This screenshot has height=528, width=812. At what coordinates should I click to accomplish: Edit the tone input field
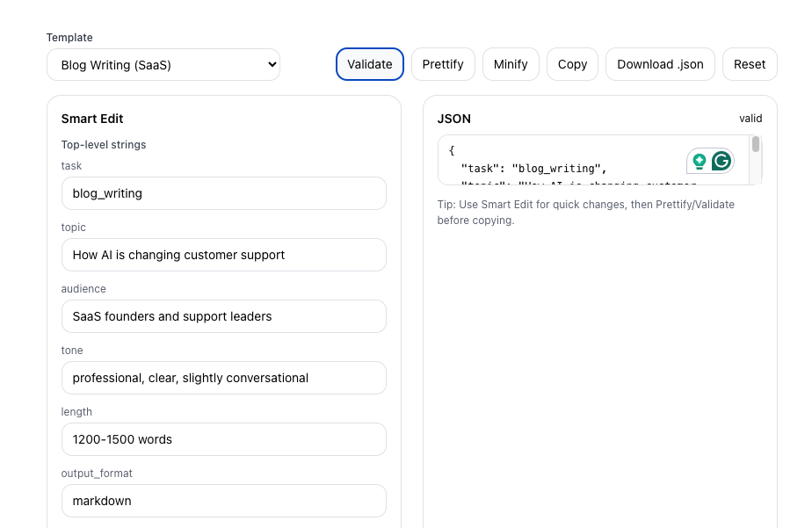pyautogui.click(x=224, y=378)
